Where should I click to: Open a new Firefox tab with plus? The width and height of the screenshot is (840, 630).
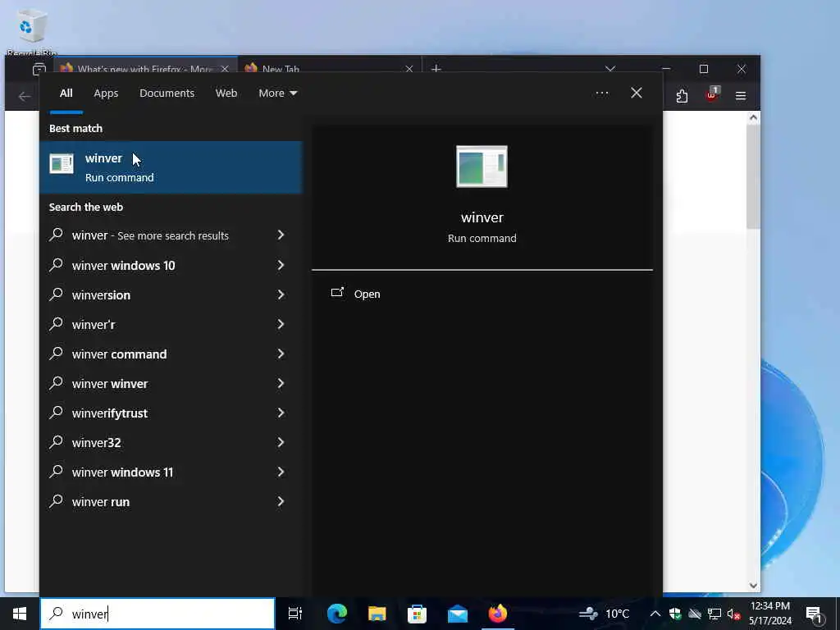coord(436,69)
